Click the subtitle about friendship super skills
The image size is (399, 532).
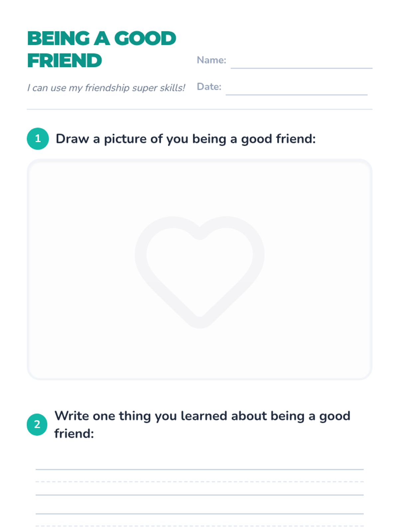(106, 88)
